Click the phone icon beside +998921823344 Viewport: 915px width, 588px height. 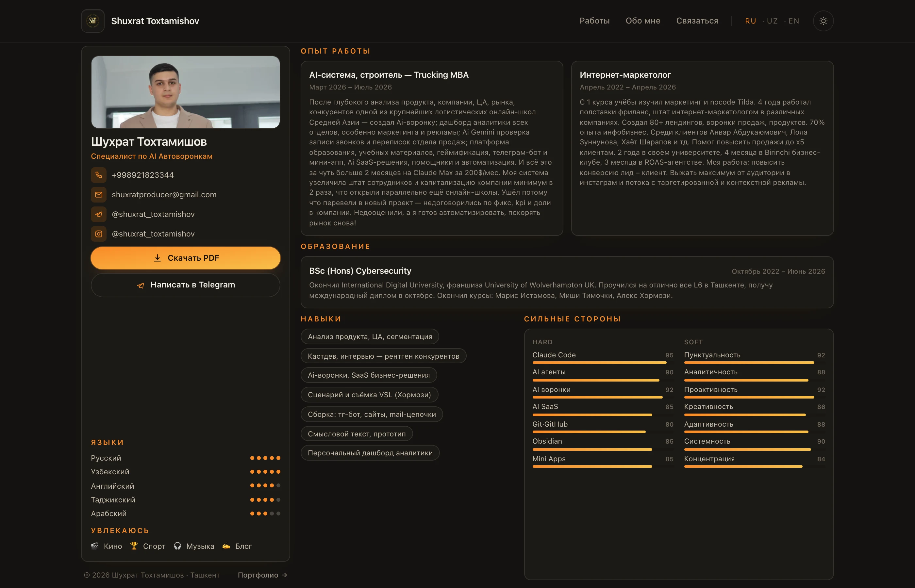point(99,175)
